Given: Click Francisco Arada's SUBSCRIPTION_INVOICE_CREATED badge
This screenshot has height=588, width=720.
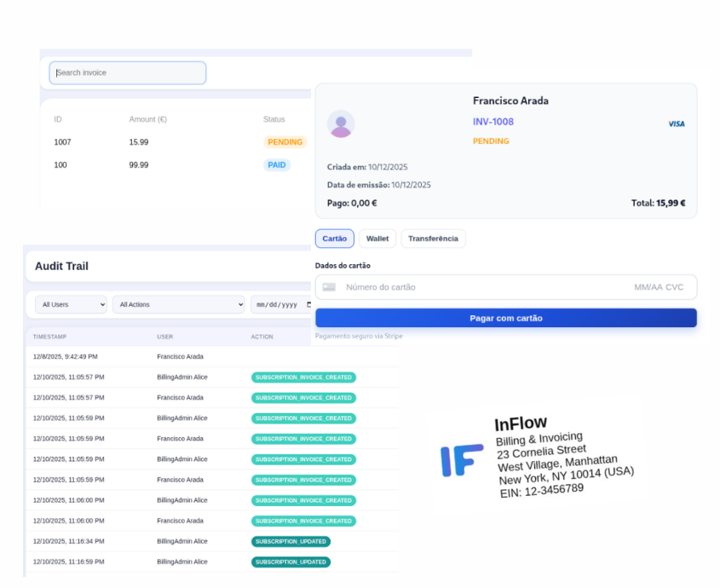Looking at the screenshot, I should point(303,397).
